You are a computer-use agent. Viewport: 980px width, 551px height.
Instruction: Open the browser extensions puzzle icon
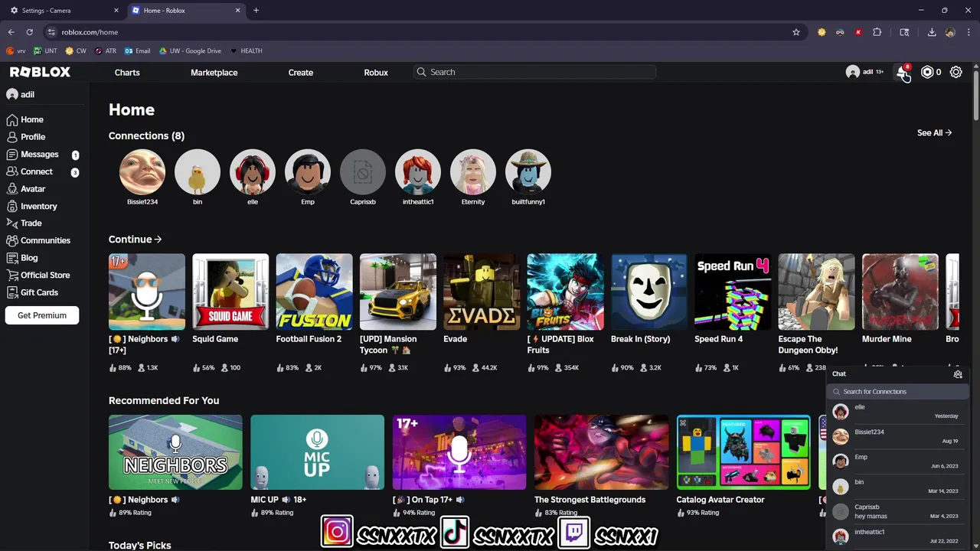point(877,32)
